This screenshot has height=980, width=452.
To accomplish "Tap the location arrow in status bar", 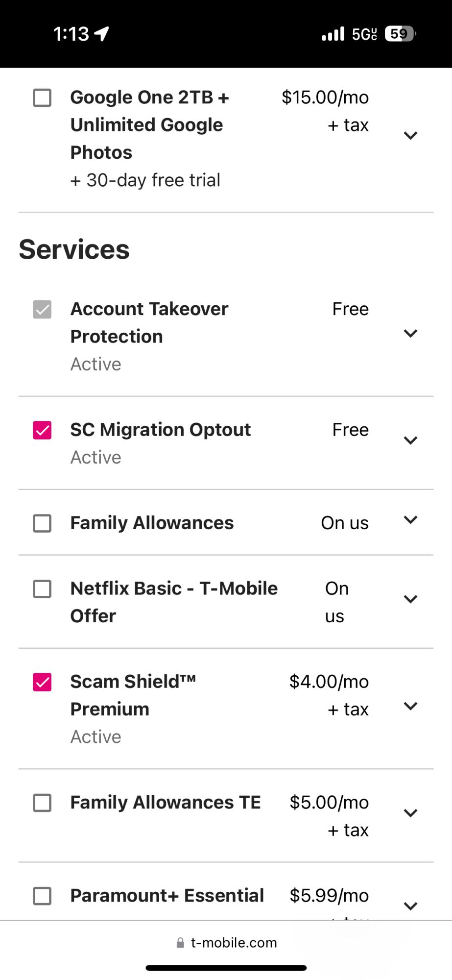I will point(102,34).
